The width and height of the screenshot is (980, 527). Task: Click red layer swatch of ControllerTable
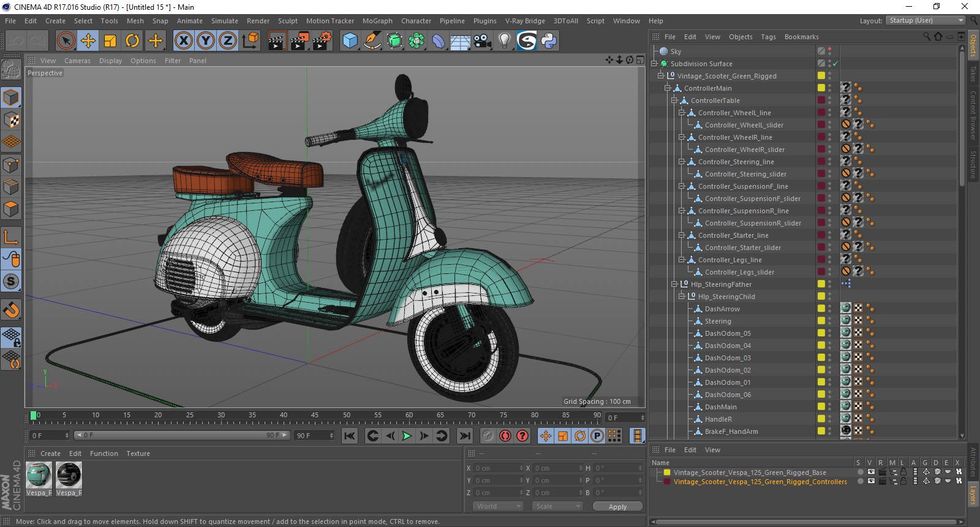(821, 100)
